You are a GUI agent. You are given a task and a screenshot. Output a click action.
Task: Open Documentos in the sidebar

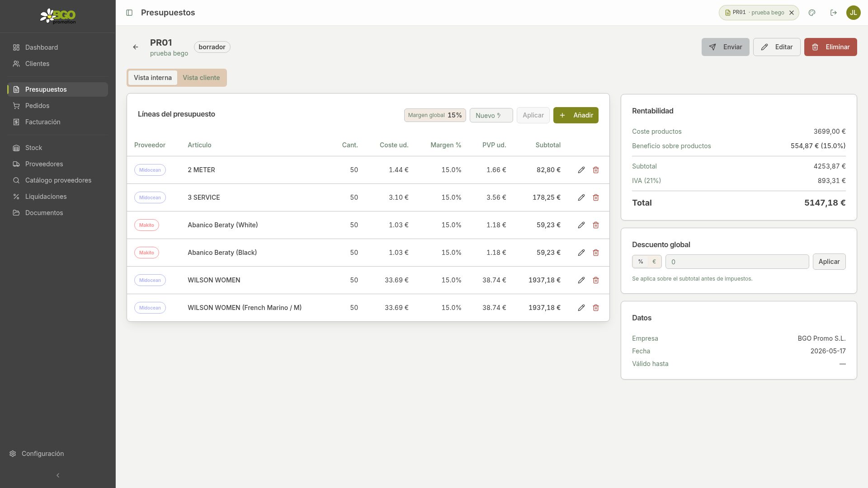(x=57, y=213)
